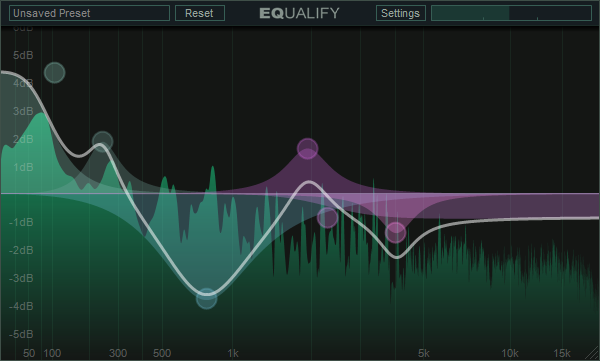Viewport: 600px width, 361px height.
Task: Click the 50 frequency axis label
Action: [x=29, y=353]
